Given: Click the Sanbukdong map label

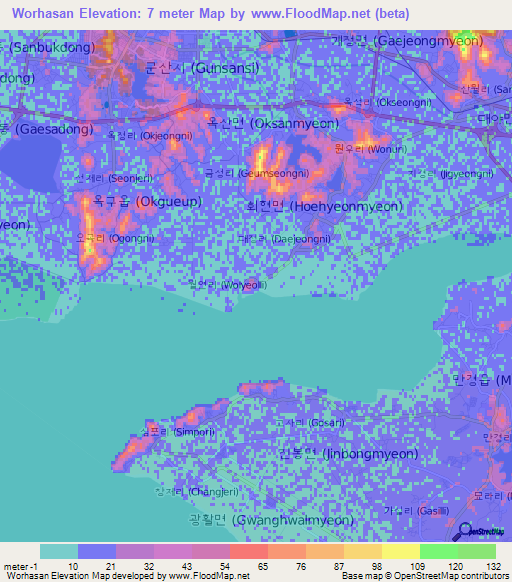Looking at the screenshot, I should pyautogui.click(x=47, y=48).
